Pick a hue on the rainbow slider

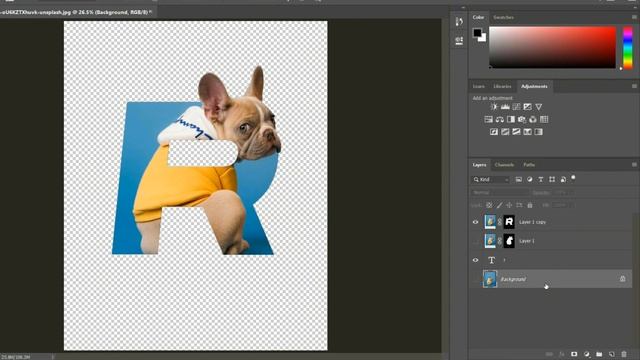628,48
